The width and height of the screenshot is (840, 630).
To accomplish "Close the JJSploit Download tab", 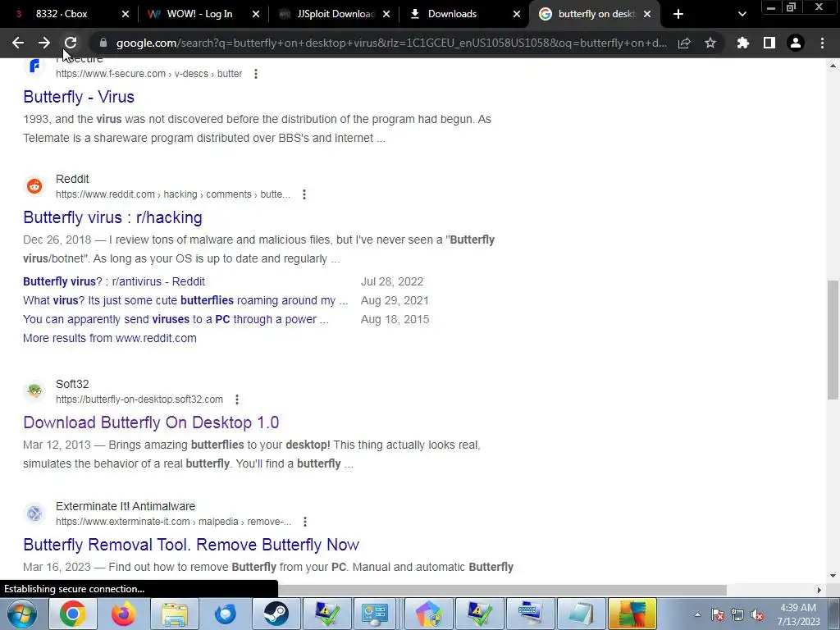I will coord(387,15).
